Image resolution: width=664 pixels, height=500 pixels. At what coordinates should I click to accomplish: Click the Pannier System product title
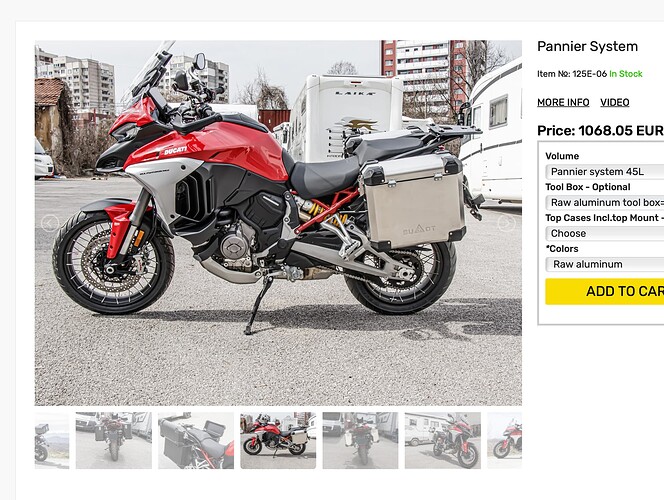coord(587,46)
